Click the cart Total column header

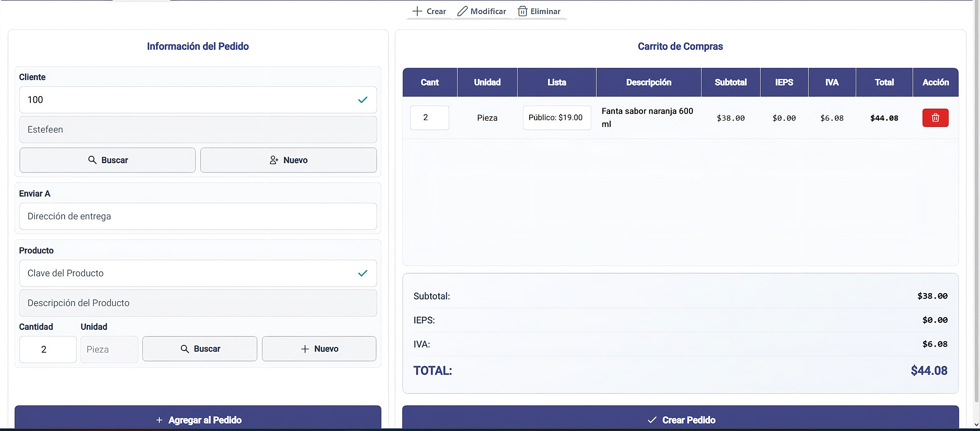[884, 82]
